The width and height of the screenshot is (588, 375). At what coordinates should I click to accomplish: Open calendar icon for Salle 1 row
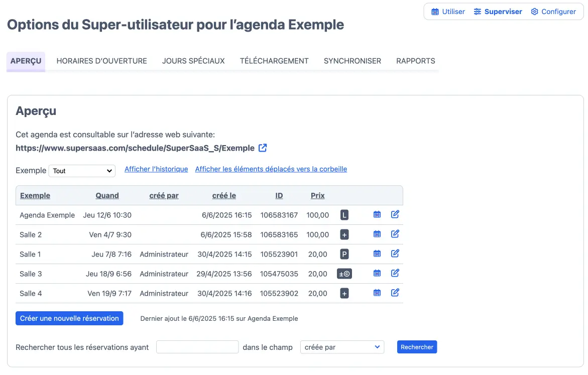pyautogui.click(x=377, y=254)
